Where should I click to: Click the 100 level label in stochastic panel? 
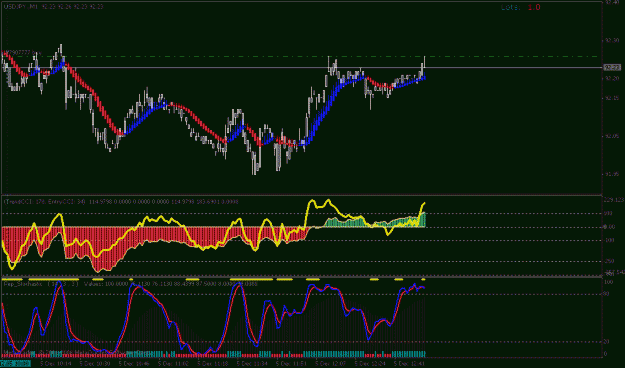click(x=608, y=282)
